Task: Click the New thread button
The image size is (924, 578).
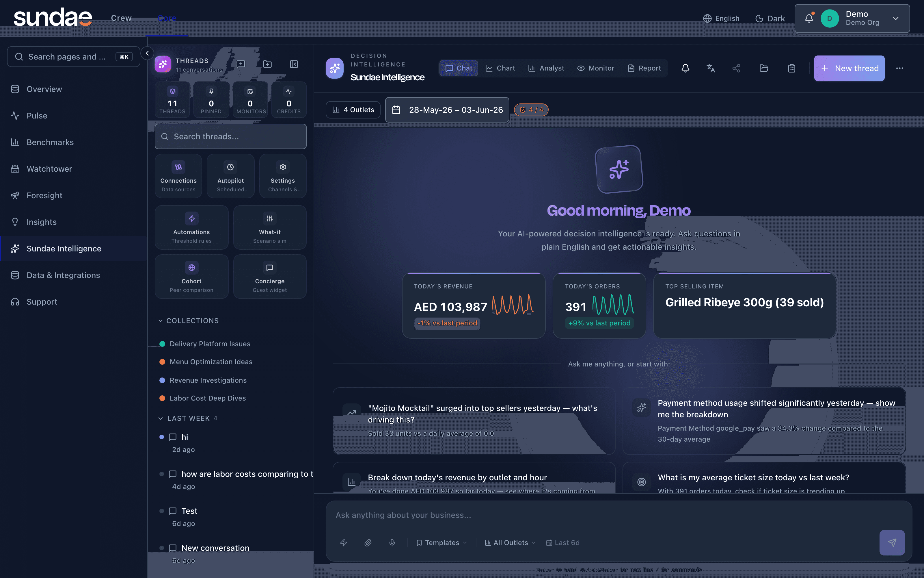Action: coord(849,68)
